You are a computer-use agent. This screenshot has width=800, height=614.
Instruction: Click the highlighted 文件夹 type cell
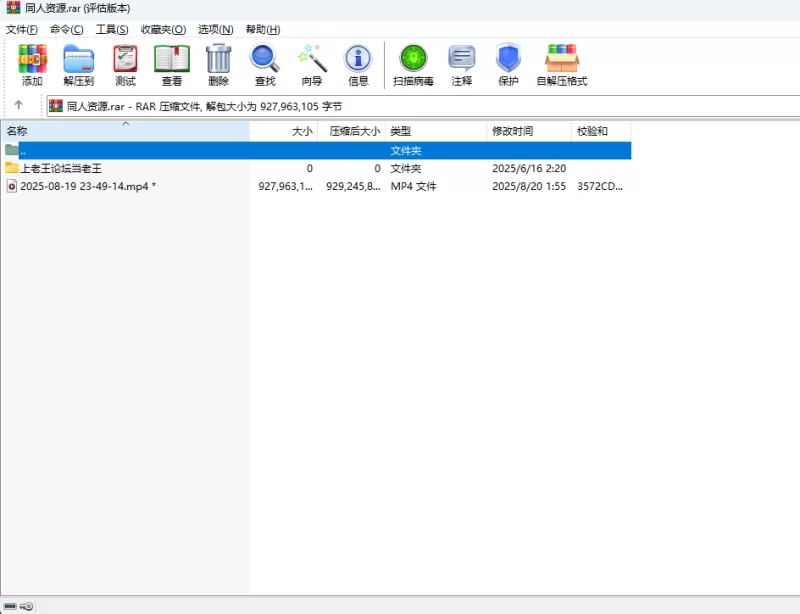click(x=406, y=151)
